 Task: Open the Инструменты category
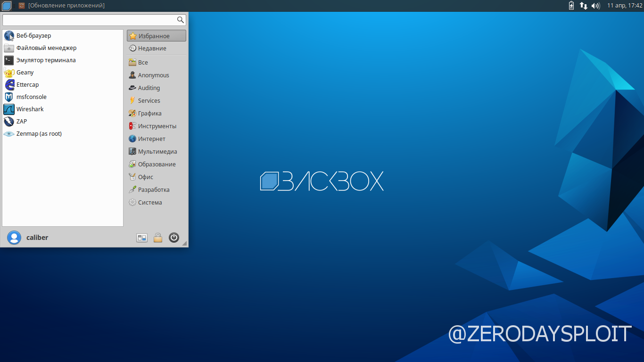pyautogui.click(x=157, y=126)
